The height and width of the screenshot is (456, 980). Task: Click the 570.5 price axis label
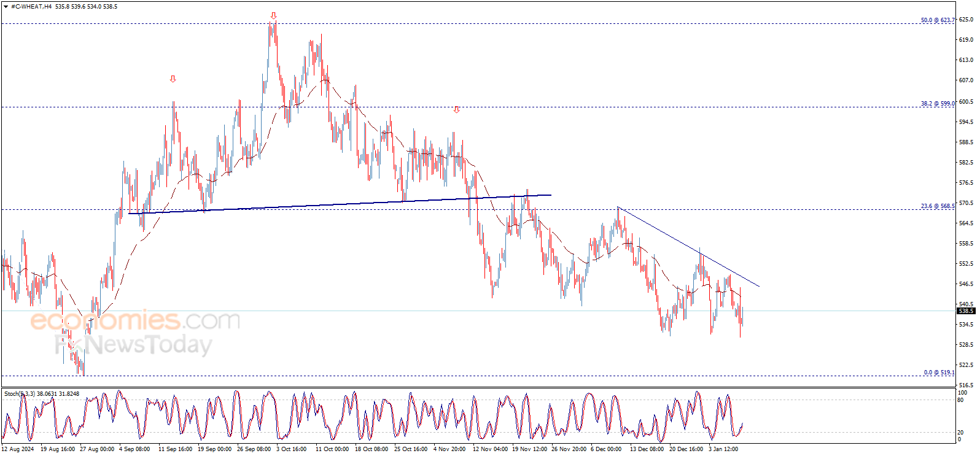tap(966, 203)
